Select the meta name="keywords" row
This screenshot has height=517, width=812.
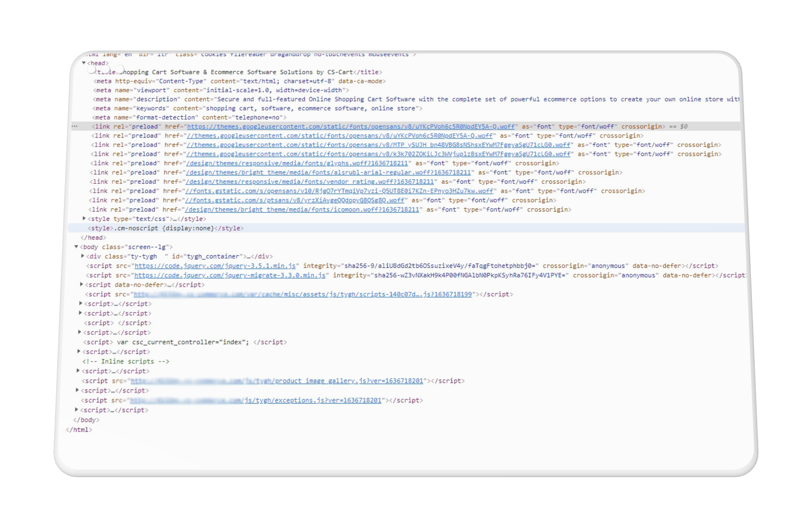257,108
